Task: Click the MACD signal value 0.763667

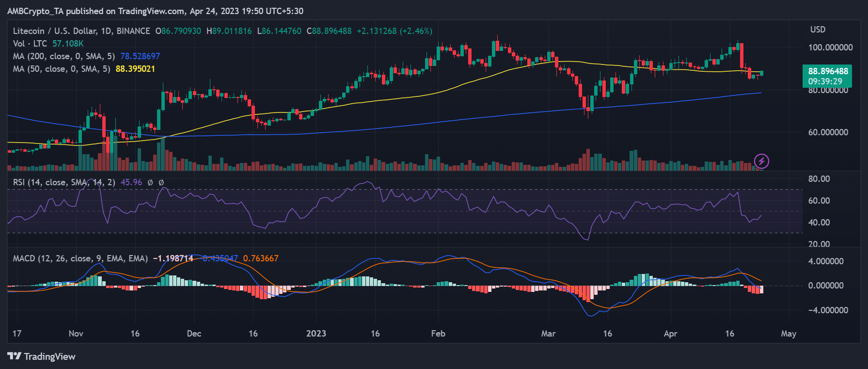Action: pos(261,258)
